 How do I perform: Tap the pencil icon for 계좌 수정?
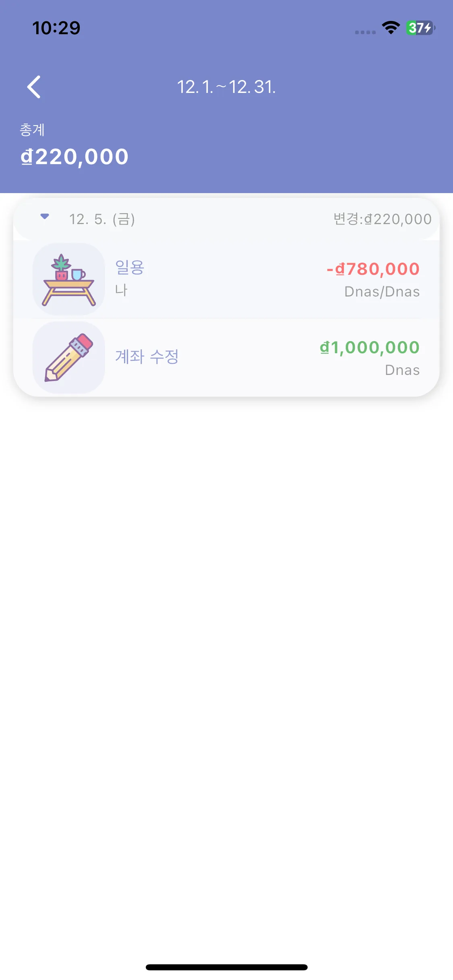tap(69, 358)
